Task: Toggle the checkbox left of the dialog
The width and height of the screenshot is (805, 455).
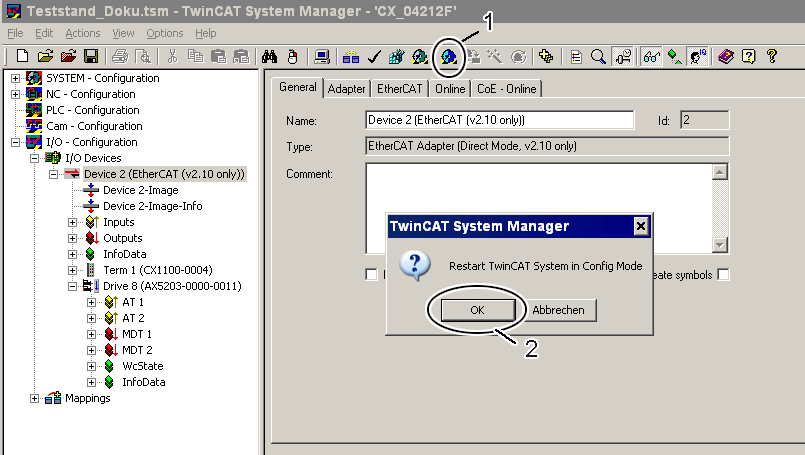Action: pos(371,275)
